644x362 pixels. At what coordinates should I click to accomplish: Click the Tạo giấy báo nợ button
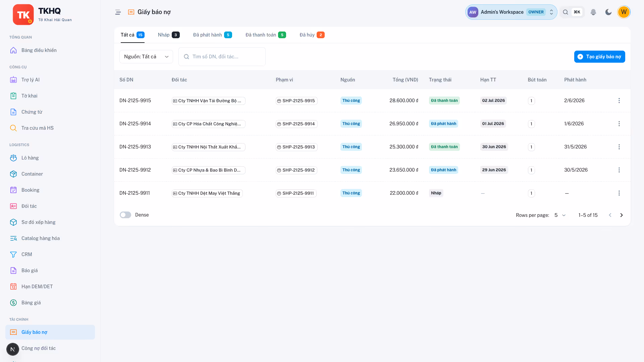point(599,57)
